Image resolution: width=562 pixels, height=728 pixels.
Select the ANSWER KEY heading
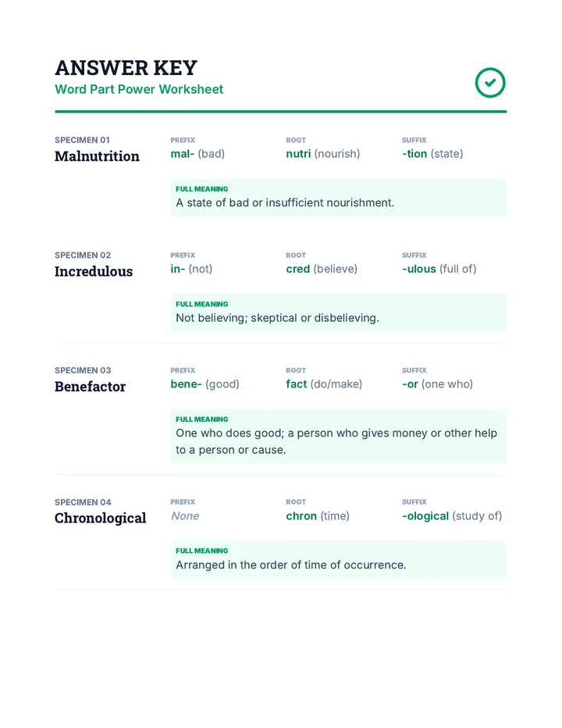pyautogui.click(x=126, y=68)
